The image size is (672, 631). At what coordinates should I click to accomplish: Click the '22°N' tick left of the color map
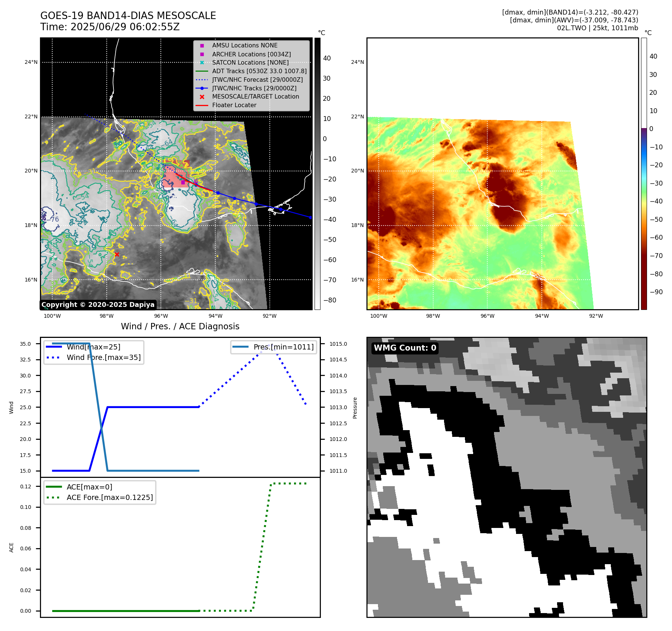pyautogui.click(x=357, y=116)
